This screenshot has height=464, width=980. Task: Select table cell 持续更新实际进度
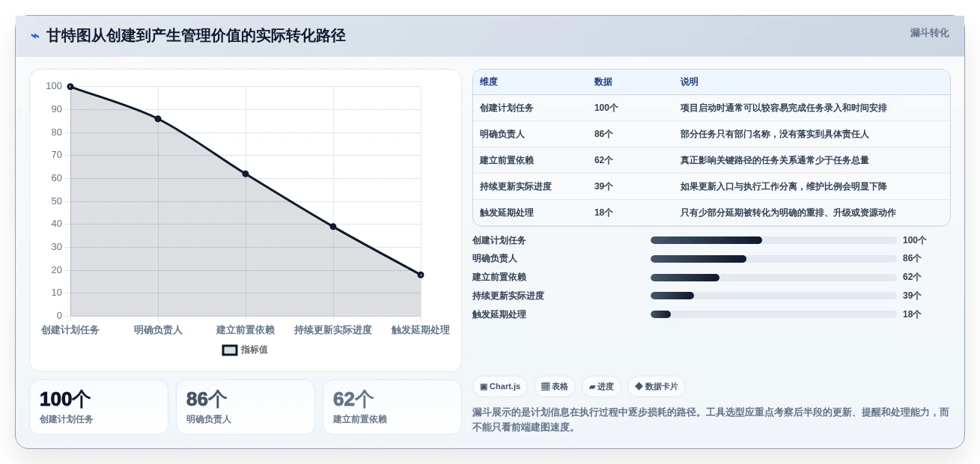pos(516,186)
